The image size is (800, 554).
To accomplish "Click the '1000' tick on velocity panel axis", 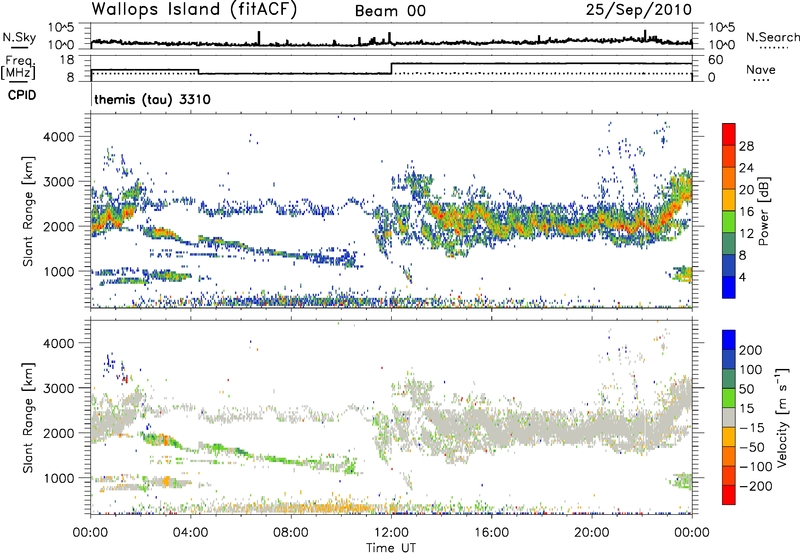I will point(58,478).
